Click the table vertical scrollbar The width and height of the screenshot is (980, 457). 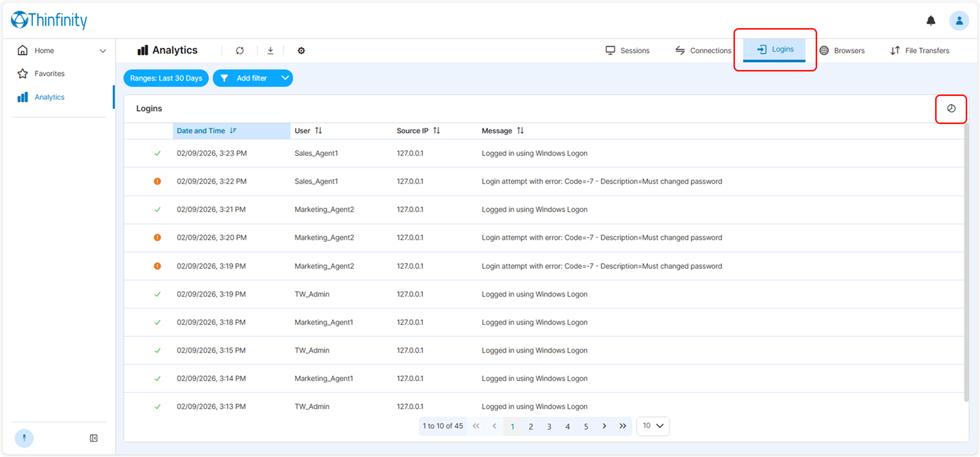point(966,262)
